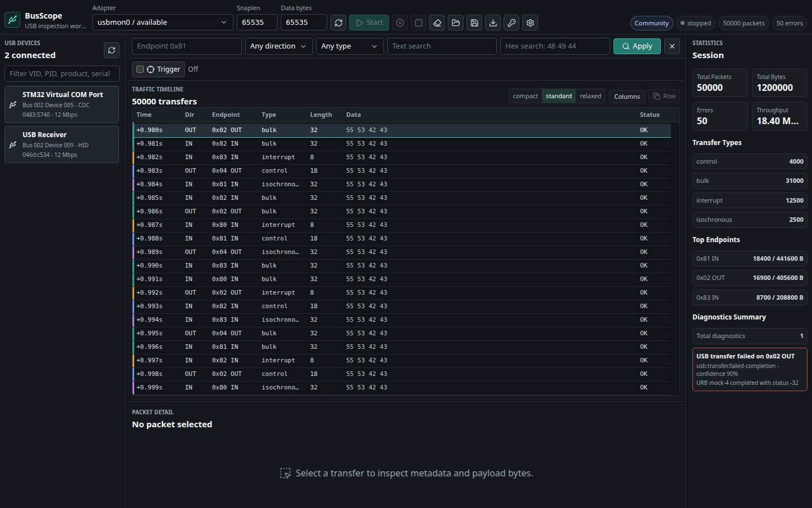Select the STM32 Virtual COM Port device
The height and width of the screenshot is (508, 812).
[62, 104]
